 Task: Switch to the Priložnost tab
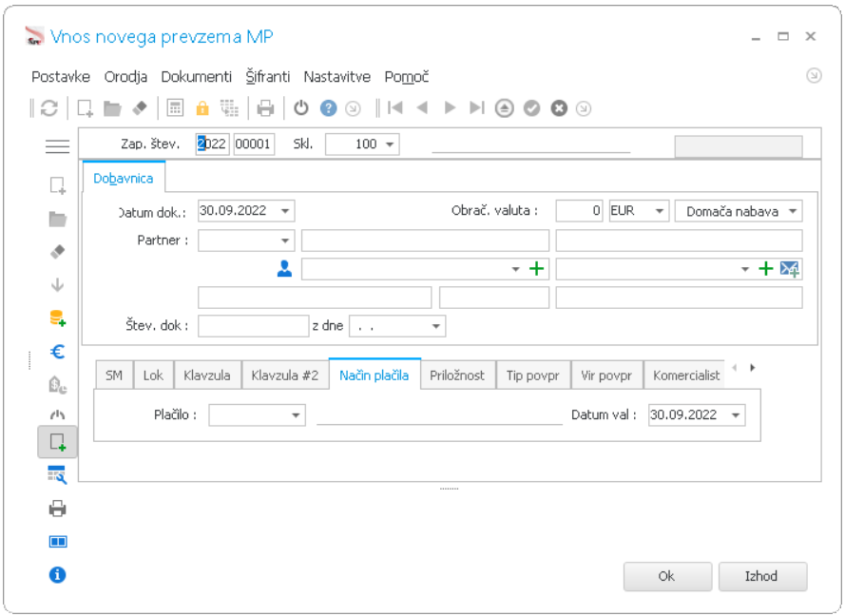click(457, 375)
